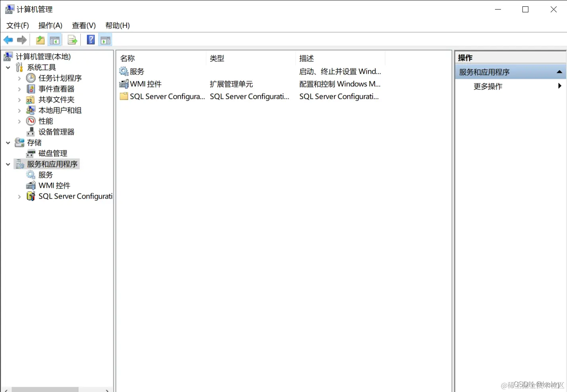Select 扩展管理单元 type cell
This screenshot has width=567, height=392.
pyautogui.click(x=231, y=84)
